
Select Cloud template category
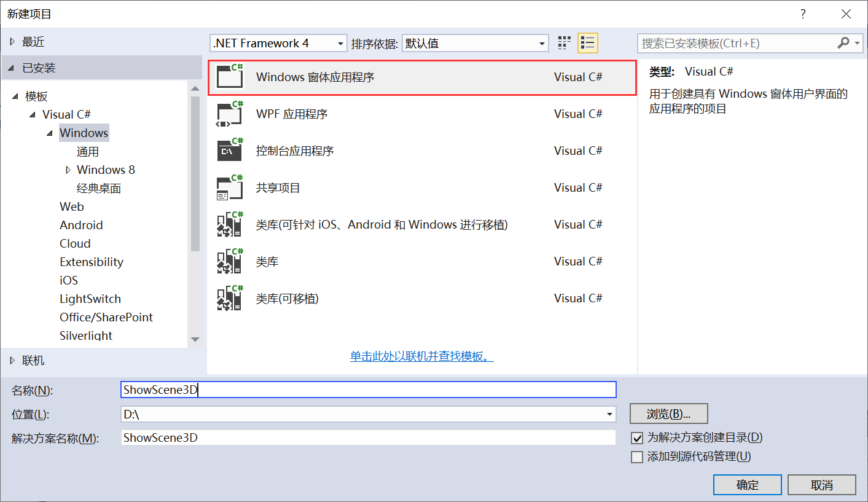[75, 243]
